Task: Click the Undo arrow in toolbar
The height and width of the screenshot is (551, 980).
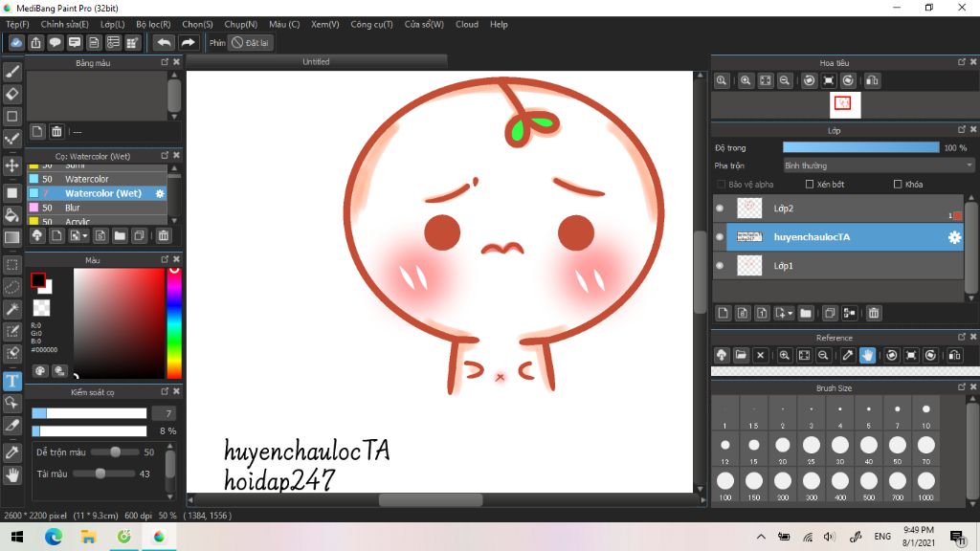Action: point(164,42)
